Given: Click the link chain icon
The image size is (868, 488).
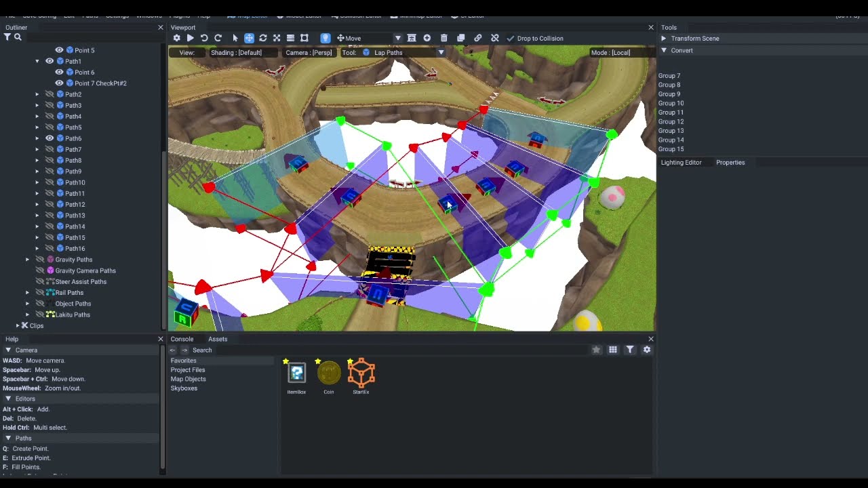Looking at the screenshot, I should [x=477, y=39].
